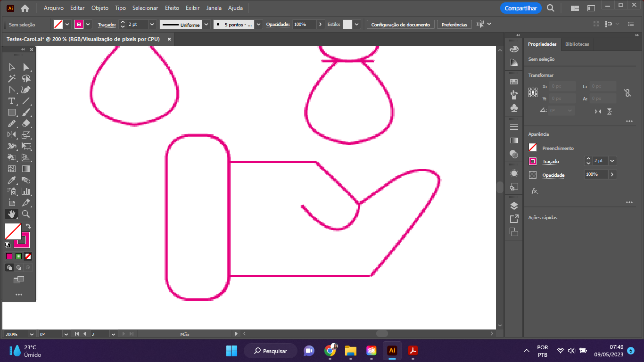Image resolution: width=644 pixels, height=362 pixels.
Task: Open the 5 pontos brush dropdown
Action: tap(259, 24)
